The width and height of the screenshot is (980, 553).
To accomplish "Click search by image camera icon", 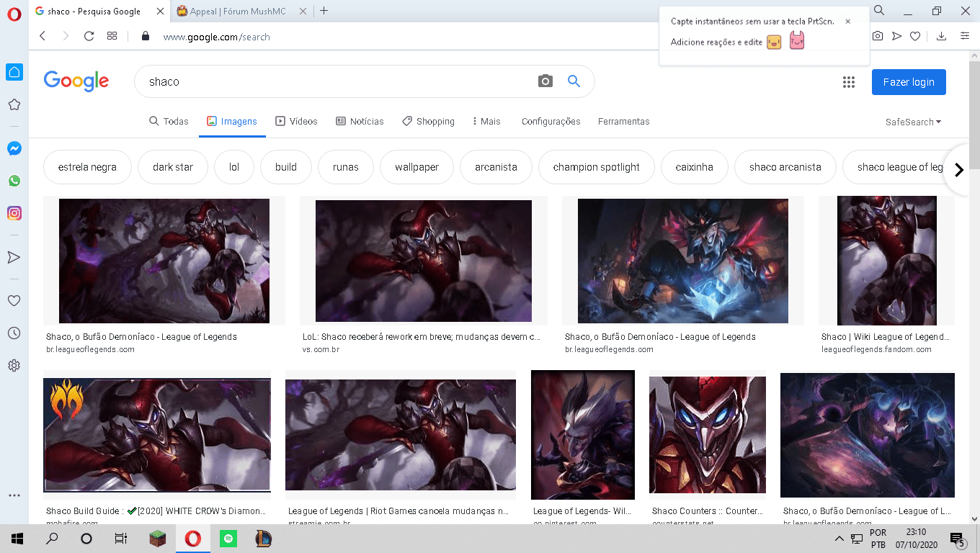I will (x=545, y=81).
